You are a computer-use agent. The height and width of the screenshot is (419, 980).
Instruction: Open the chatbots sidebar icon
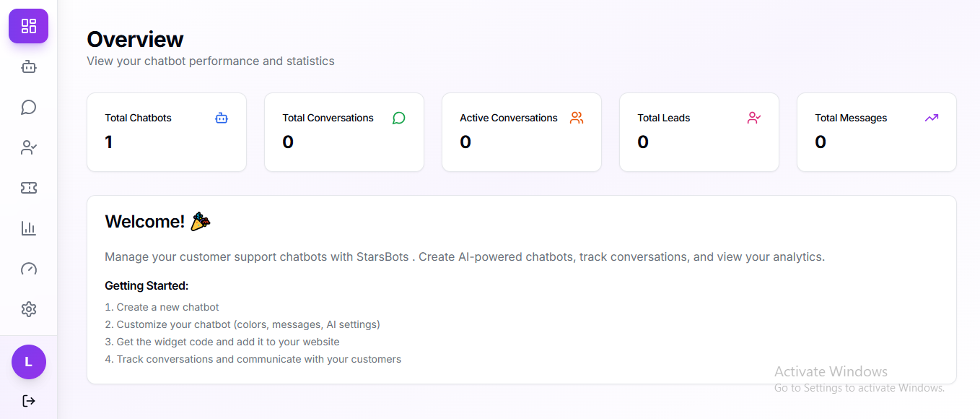(x=29, y=67)
